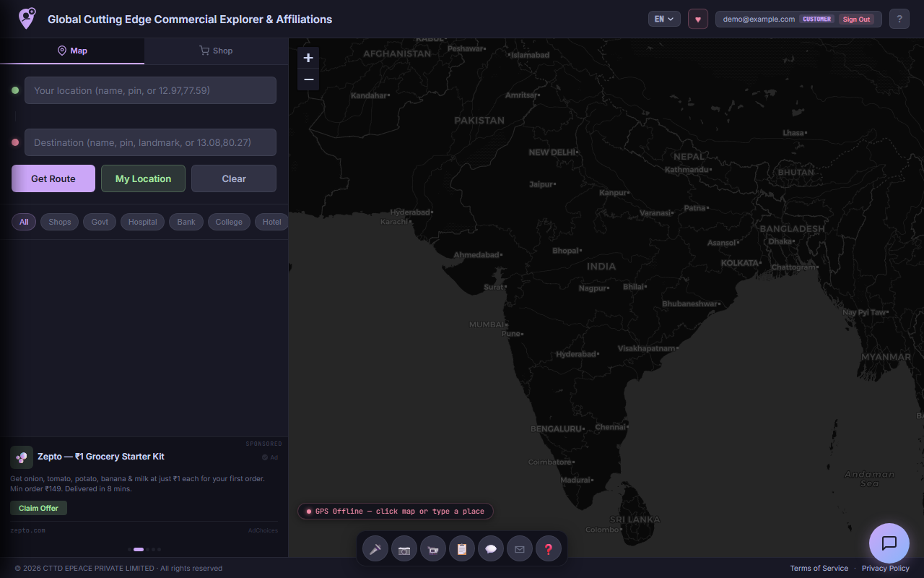Viewport: 924px width, 578px height.
Task: Click the Nagpur map label
Action: click(593, 288)
